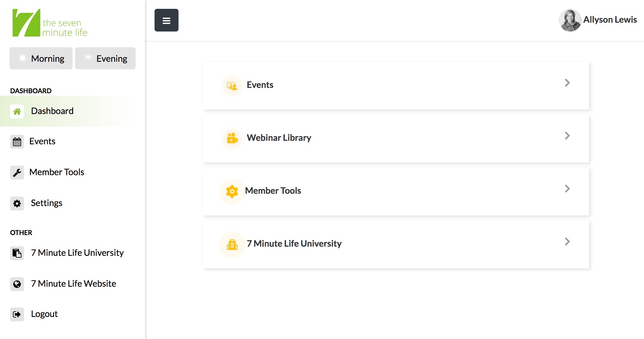Click the globe icon for 7 Minute Life Website
This screenshot has height=339, width=644.
click(x=17, y=284)
